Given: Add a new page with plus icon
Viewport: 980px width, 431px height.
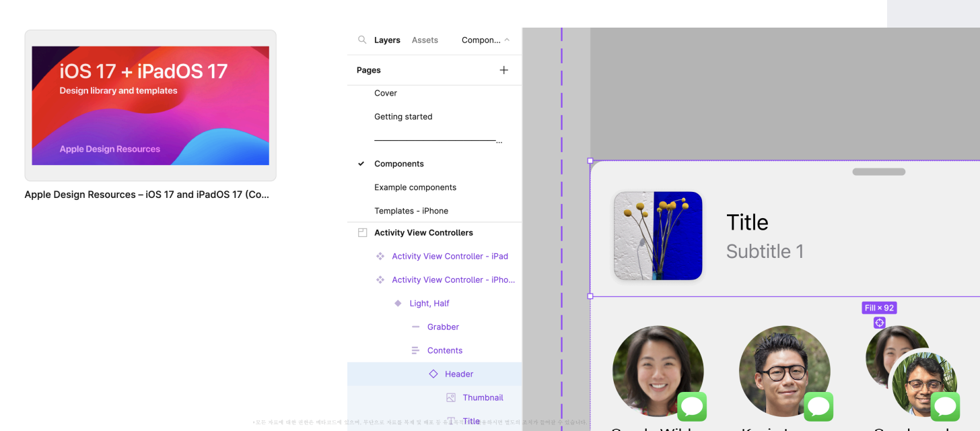Looking at the screenshot, I should (x=503, y=70).
